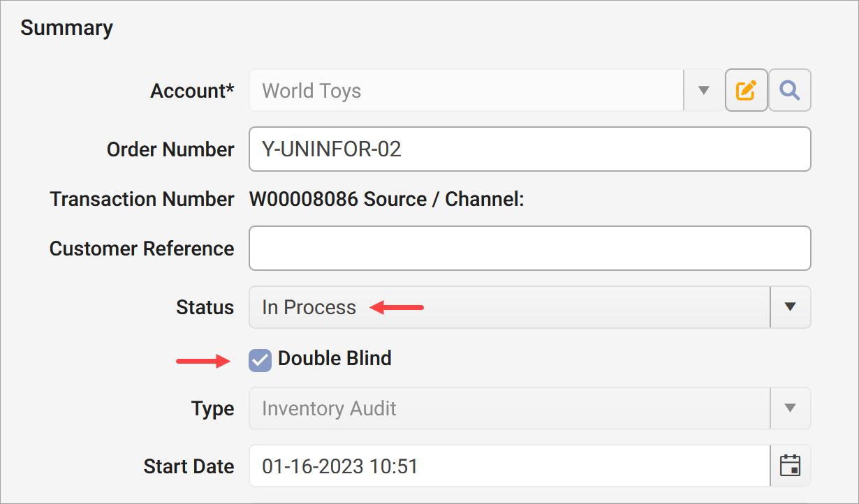This screenshot has width=859, height=504.
Task: Click the Status label on the left
Action: tap(205, 307)
